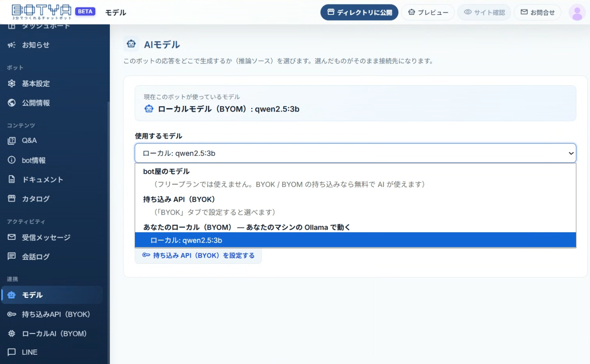This screenshot has height=364, width=590.
Task: Open 会話ログ page
Action: pos(52,256)
